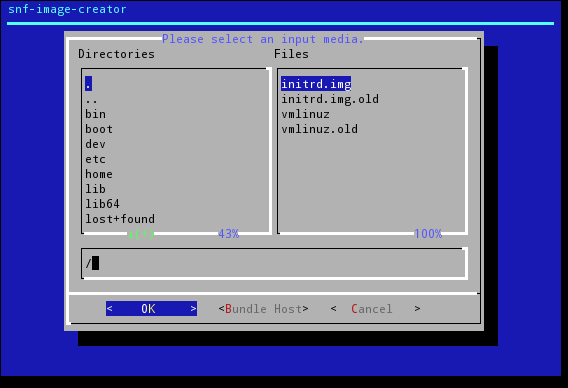Click the snf-image-creator title text
Image resolution: width=568 pixels, height=388 pixels.
(x=67, y=9)
